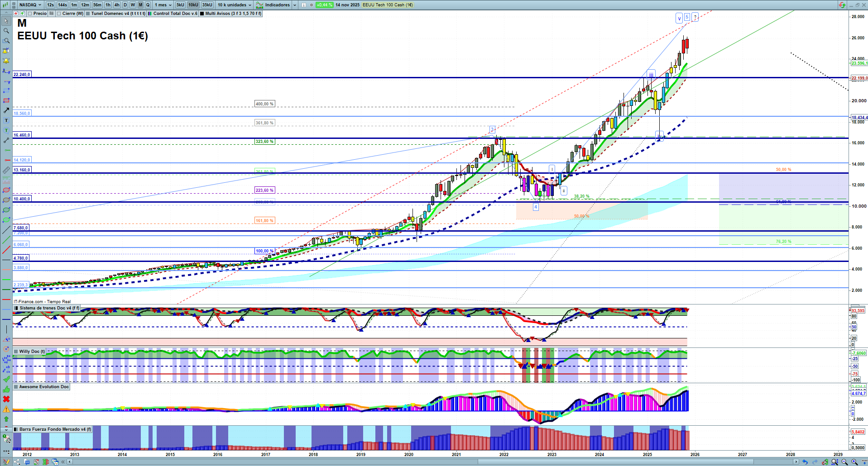Choose the black arrow drawing tool

coord(6,110)
